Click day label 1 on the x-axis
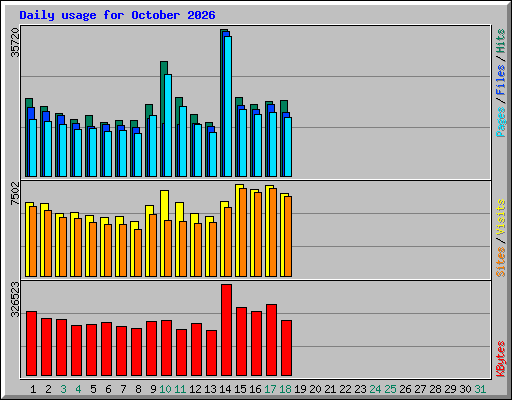 (33, 389)
